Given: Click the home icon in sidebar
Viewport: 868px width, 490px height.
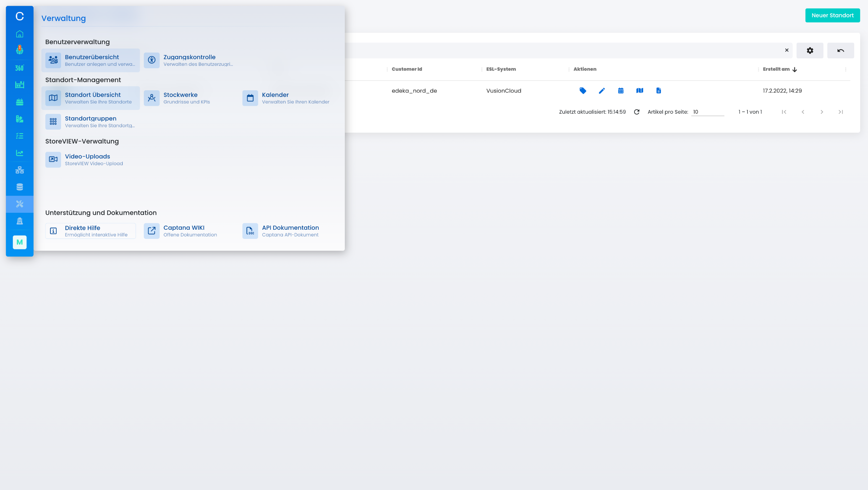Looking at the screenshot, I should pyautogui.click(x=20, y=34).
